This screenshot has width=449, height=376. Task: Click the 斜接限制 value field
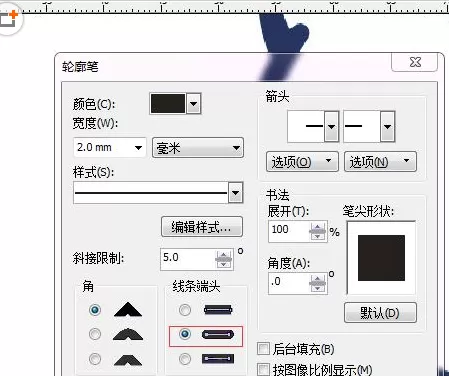[x=188, y=259]
